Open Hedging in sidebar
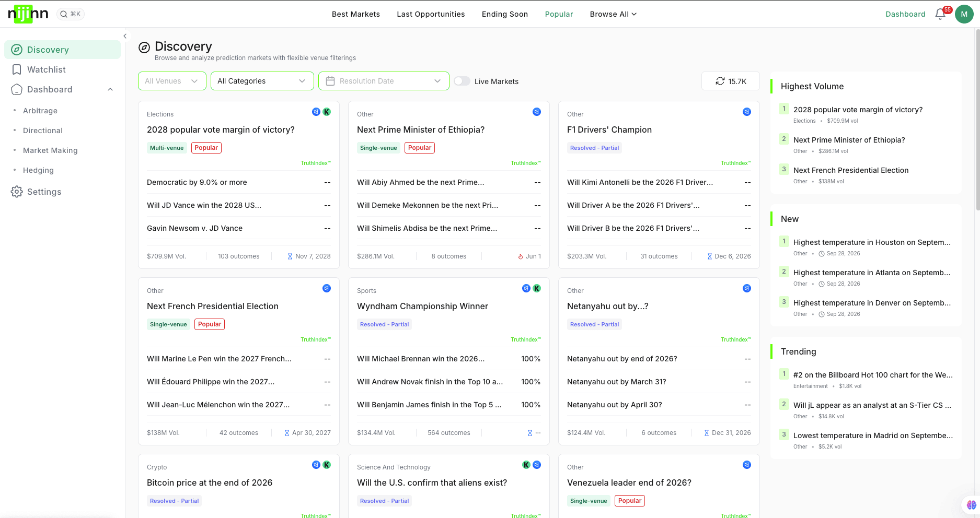The image size is (980, 518). [x=38, y=170]
